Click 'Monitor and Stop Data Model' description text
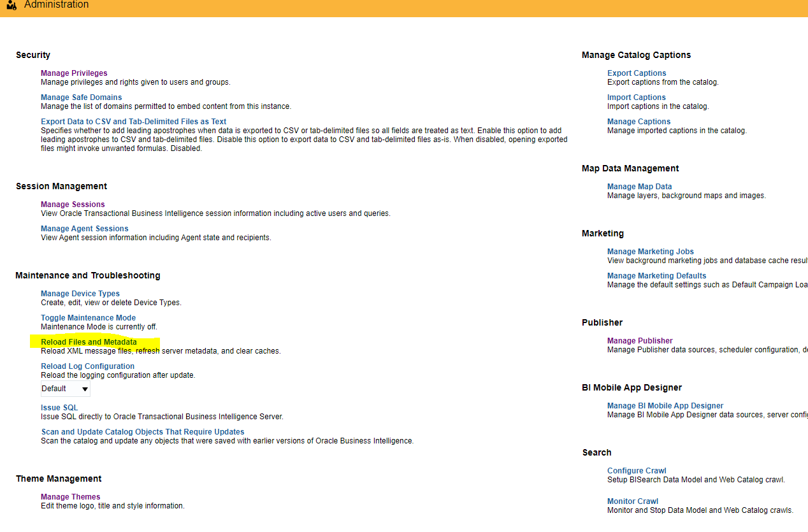 click(700, 510)
